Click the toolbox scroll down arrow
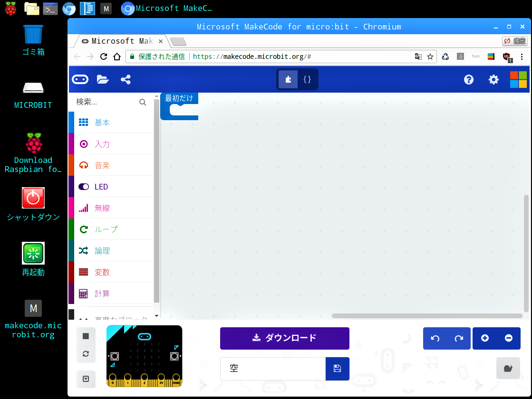This screenshot has height=399, width=532. point(156,315)
